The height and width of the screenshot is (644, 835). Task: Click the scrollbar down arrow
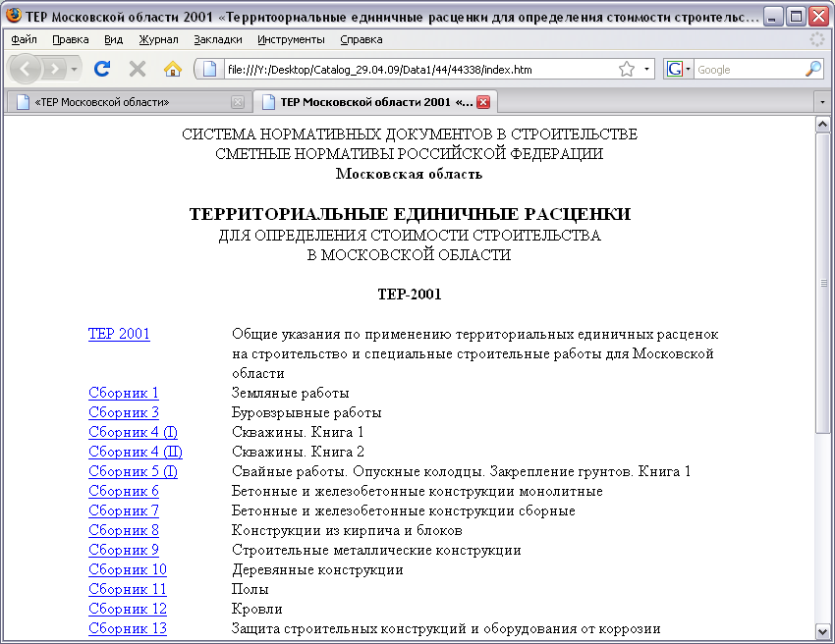pyautogui.click(x=822, y=631)
